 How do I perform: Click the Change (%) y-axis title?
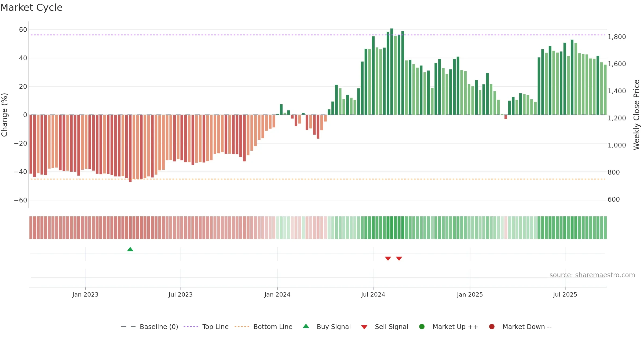pos(4,115)
